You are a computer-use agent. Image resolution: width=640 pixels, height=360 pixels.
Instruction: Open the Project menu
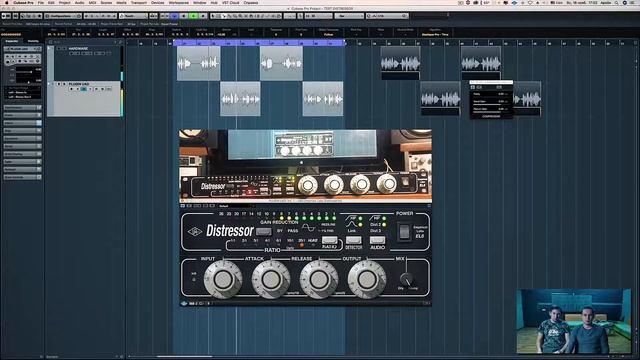coord(64,2)
